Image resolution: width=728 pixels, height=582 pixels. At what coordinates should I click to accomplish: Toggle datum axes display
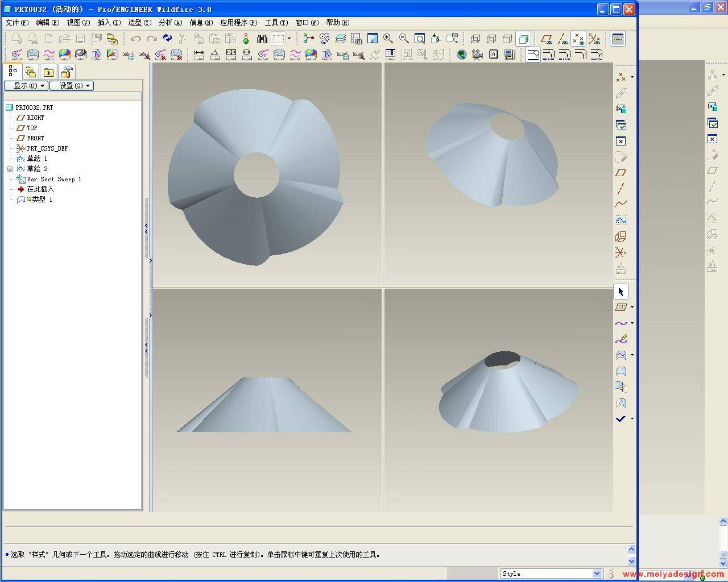point(562,39)
